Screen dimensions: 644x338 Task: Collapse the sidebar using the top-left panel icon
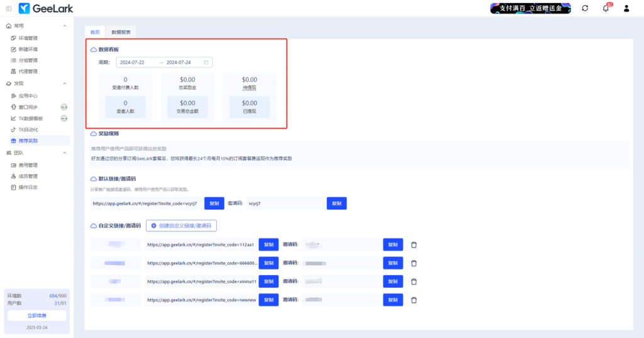click(x=8, y=8)
